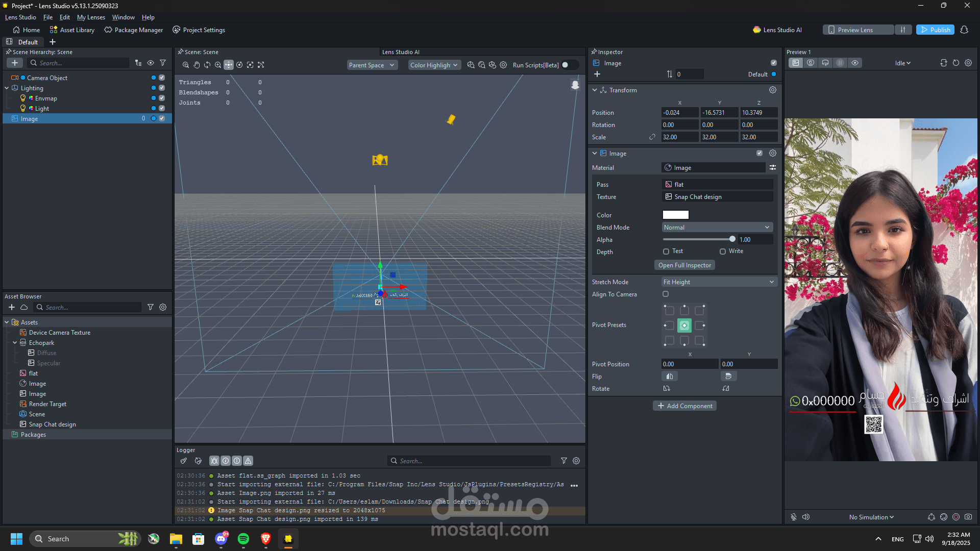Screen dimensions: 980x551
Task: Open Transform component settings gear
Action: coord(772,90)
